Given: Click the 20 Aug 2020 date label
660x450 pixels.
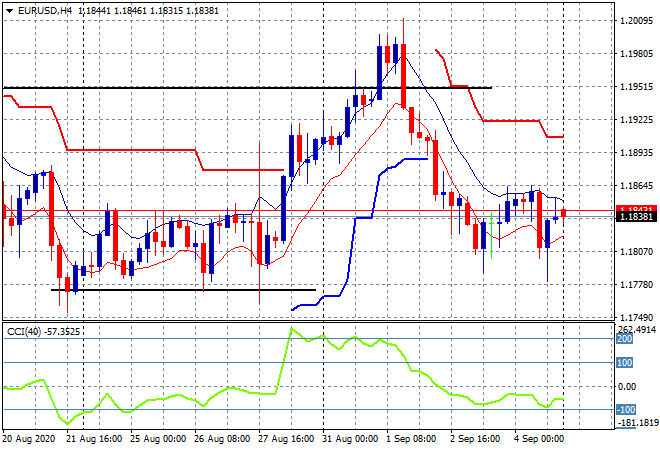Looking at the screenshot, I should [x=29, y=439].
